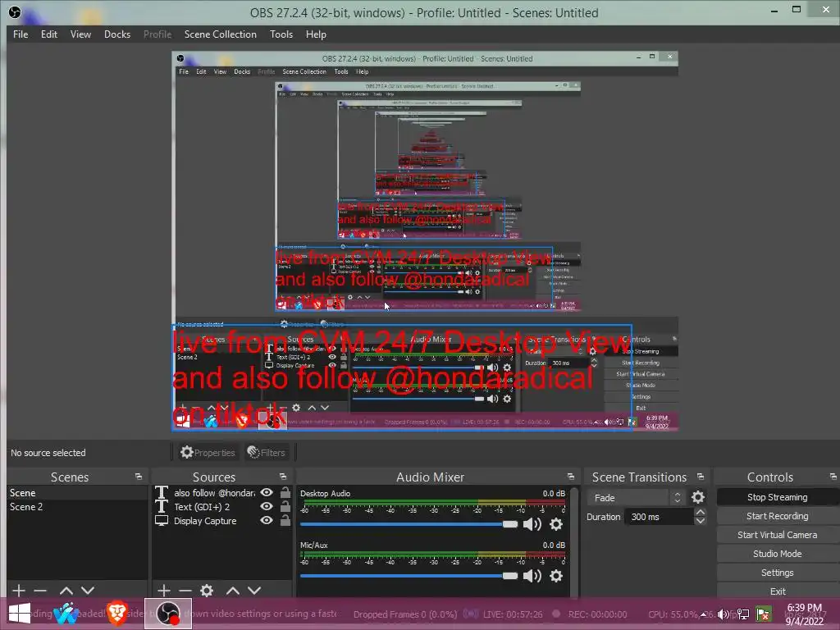Open the Filters dialog button

[x=267, y=453]
